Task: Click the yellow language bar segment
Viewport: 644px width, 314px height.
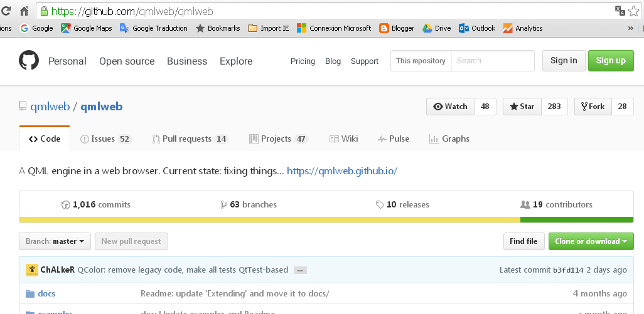Action: (x=269, y=219)
